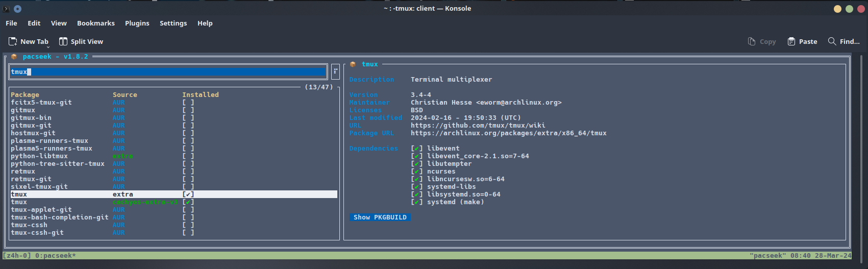Click the tmux search input field
Viewport: 868px width, 269px height.
[x=168, y=72]
